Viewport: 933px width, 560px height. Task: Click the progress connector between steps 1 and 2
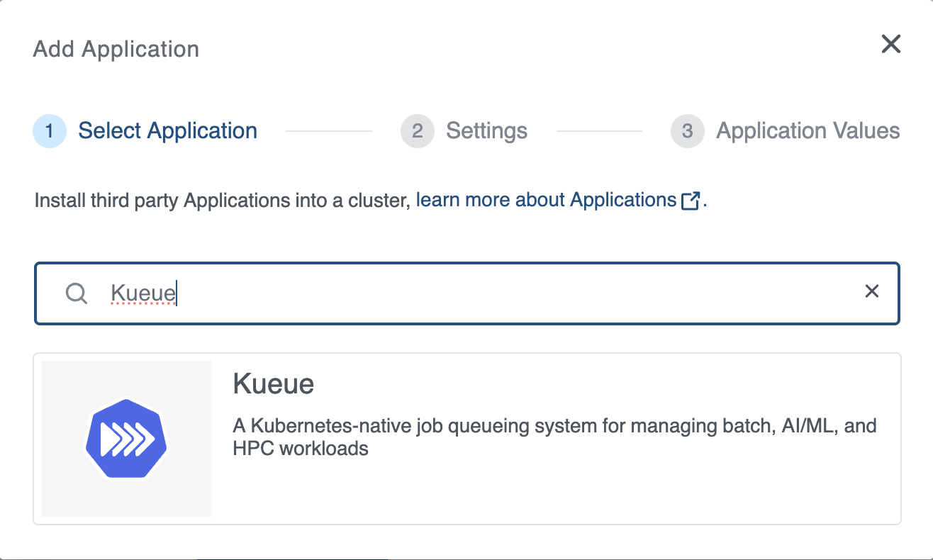click(x=328, y=130)
